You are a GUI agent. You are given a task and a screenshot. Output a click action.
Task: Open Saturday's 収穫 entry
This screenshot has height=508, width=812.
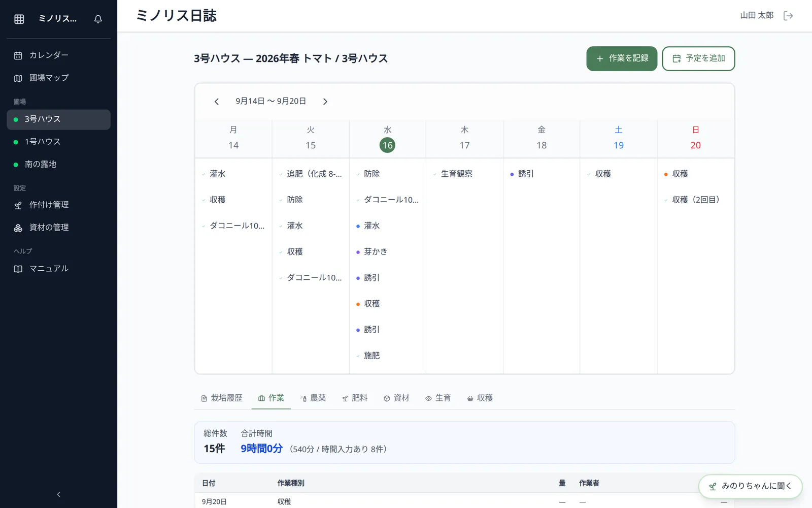[x=619, y=174]
